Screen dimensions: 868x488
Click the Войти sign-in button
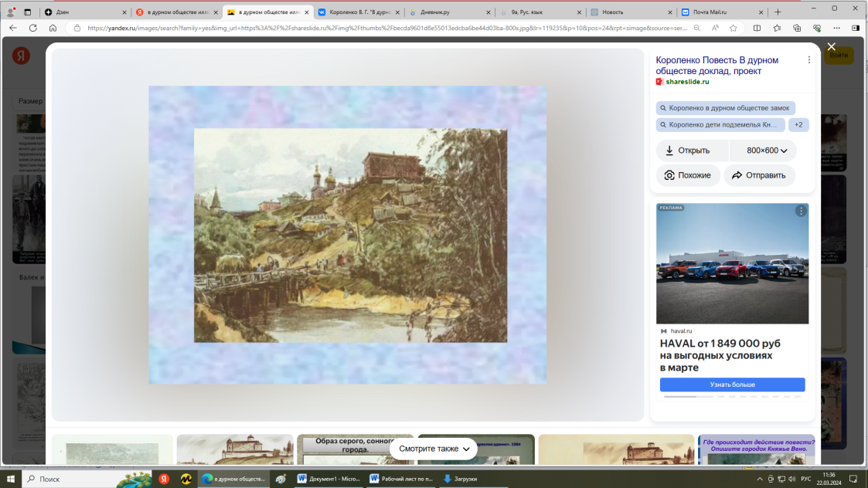[x=839, y=56]
